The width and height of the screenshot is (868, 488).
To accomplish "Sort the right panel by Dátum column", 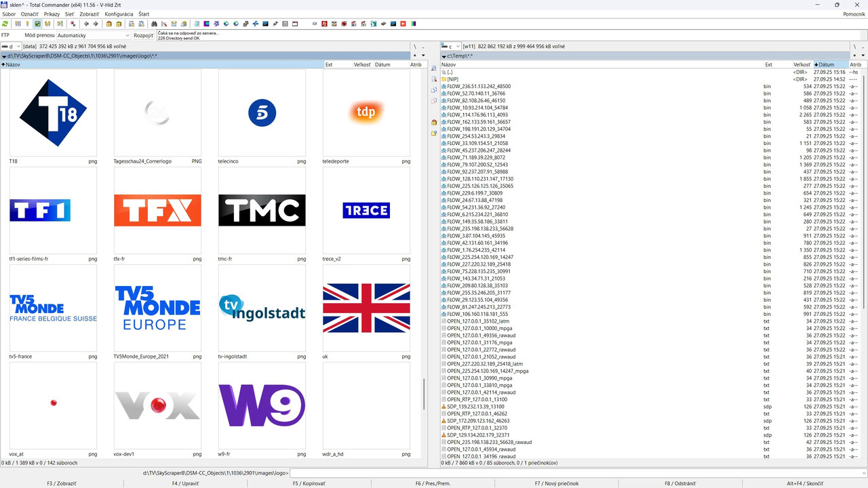I will [831, 64].
